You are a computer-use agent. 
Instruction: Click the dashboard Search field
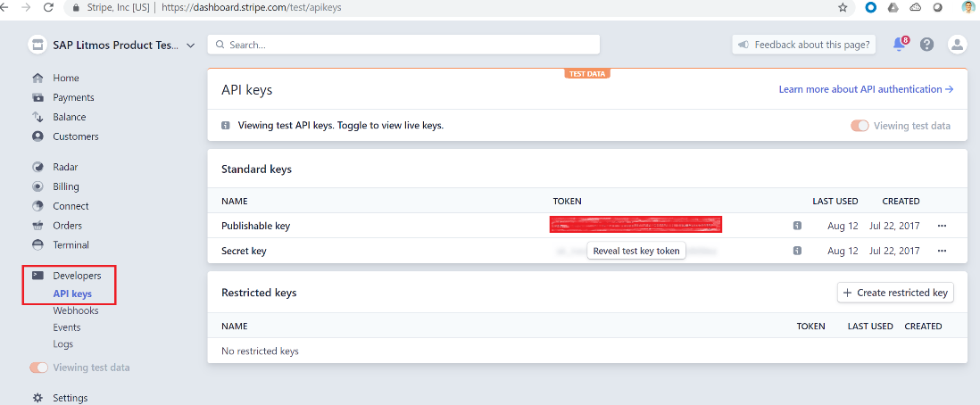[403, 45]
